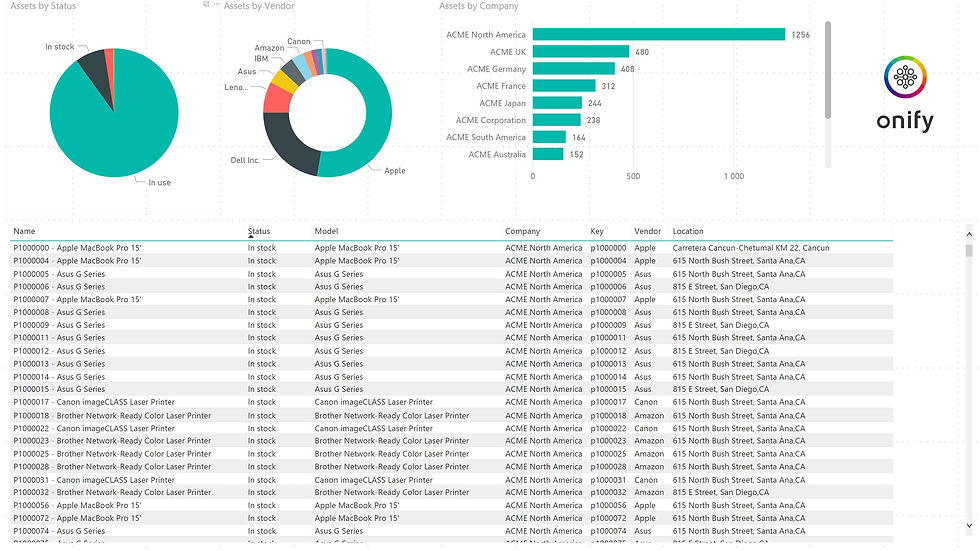Select the Dell Inc. donut segment

(289, 145)
